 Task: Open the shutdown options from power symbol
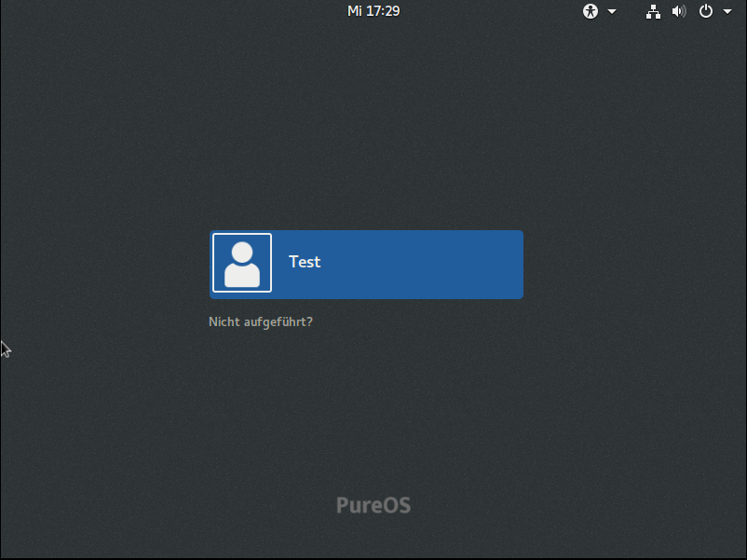click(x=706, y=11)
